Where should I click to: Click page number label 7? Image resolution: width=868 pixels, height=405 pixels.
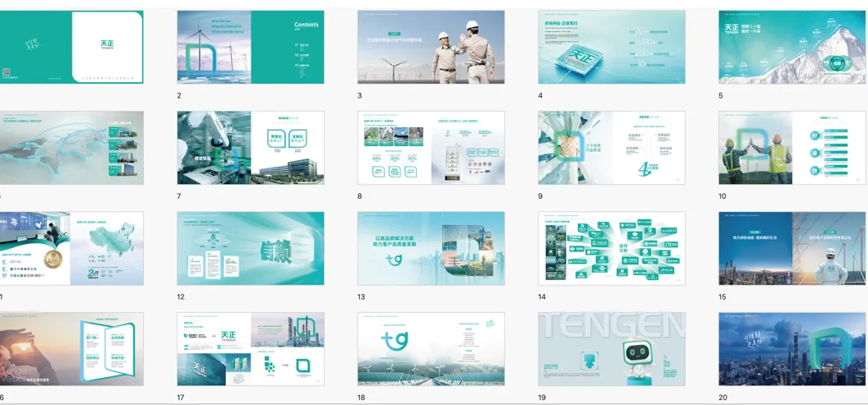click(x=179, y=196)
